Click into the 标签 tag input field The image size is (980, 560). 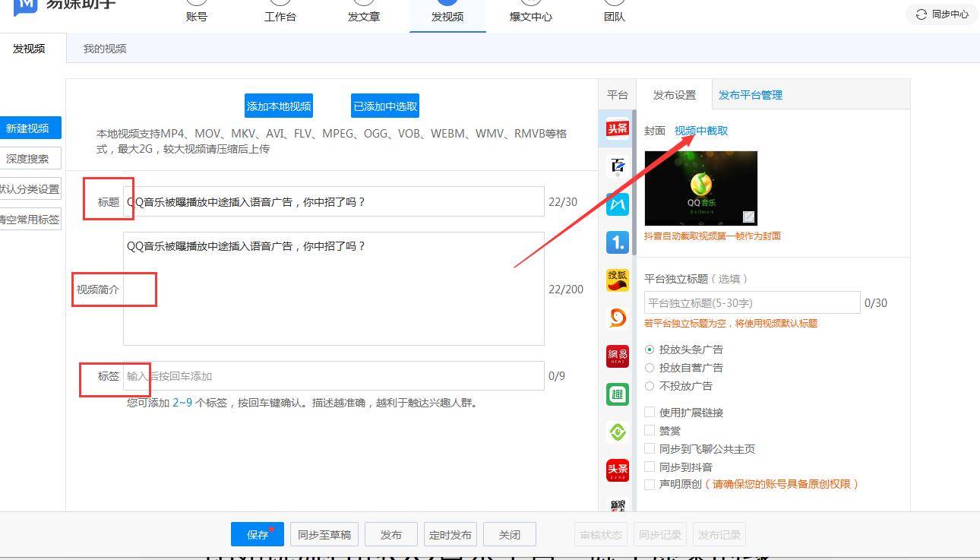[x=334, y=376]
